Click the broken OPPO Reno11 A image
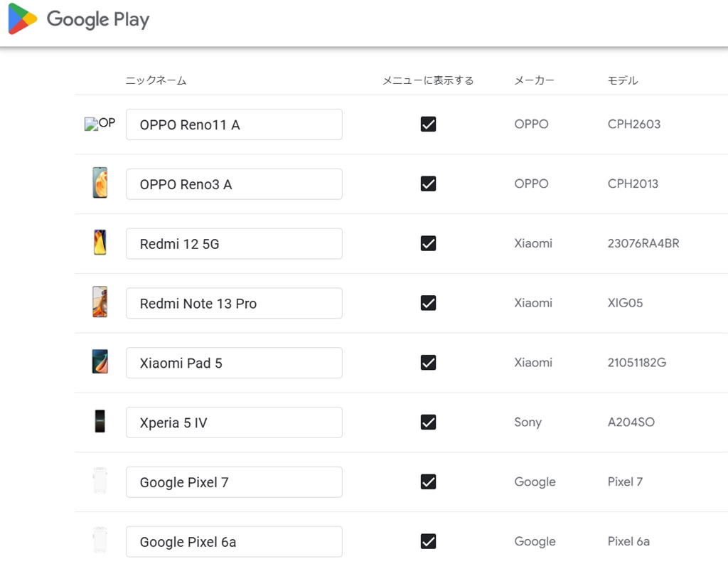The image size is (728, 569). 100,124
